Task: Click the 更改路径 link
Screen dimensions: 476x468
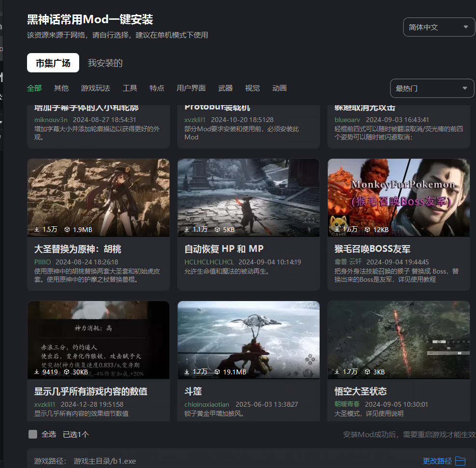Action: point(437,461)
